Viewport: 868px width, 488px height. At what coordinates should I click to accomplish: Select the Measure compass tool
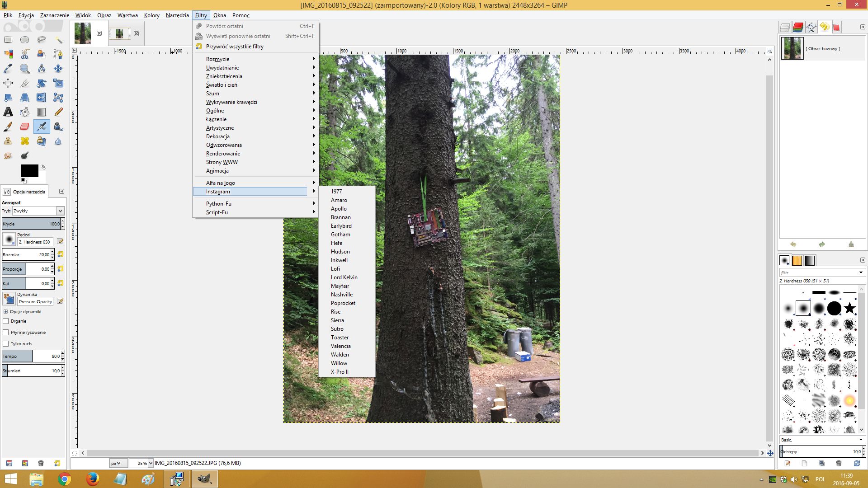point(42,69)
